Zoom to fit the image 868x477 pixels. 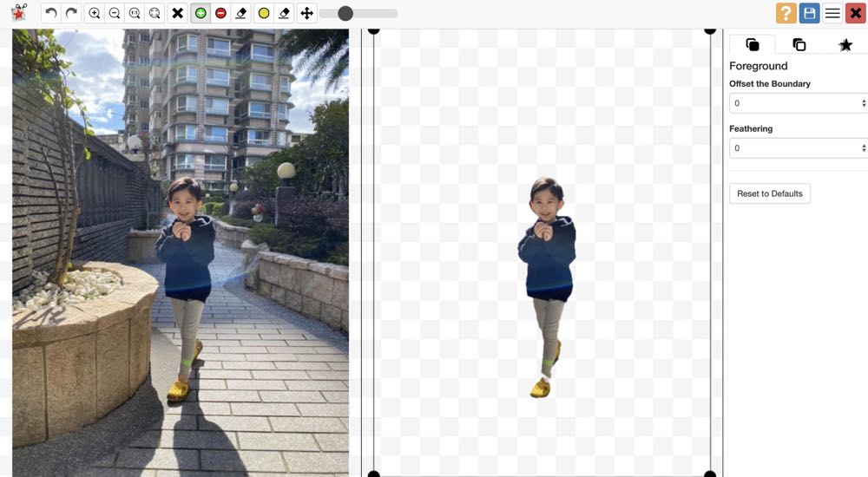(155, 13)
